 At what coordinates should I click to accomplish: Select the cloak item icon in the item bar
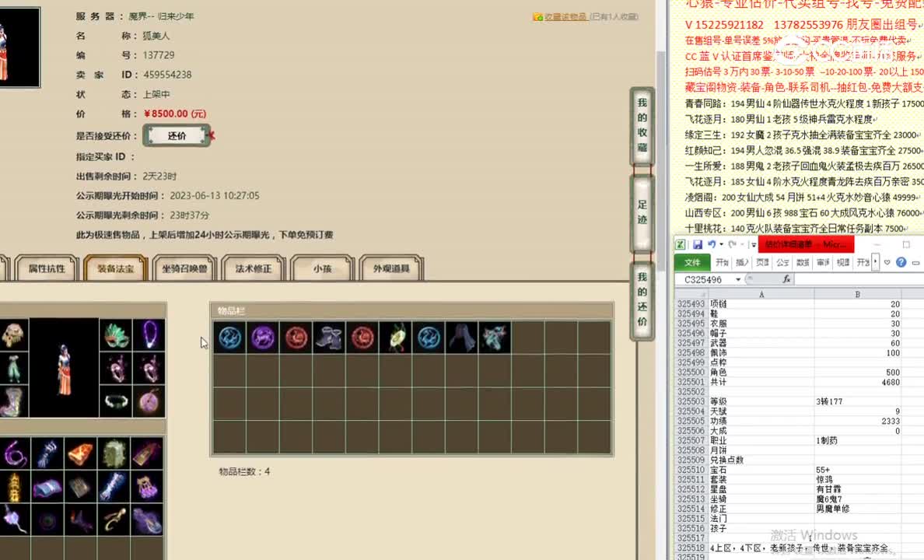tap(464, 337)
